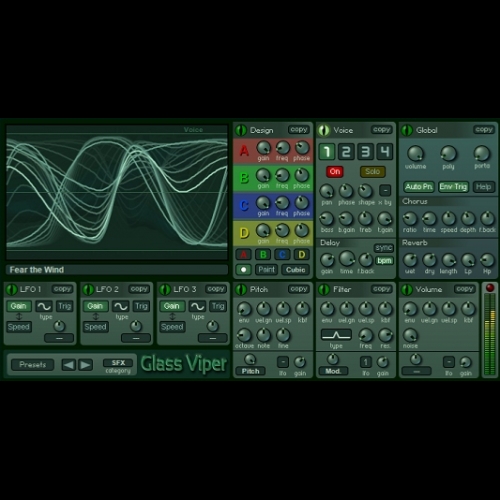The height and width of the screenshot is (500, 500).
Task: Select the LFO 1 sine wave type icon
Action: click(x=44, y=306)
